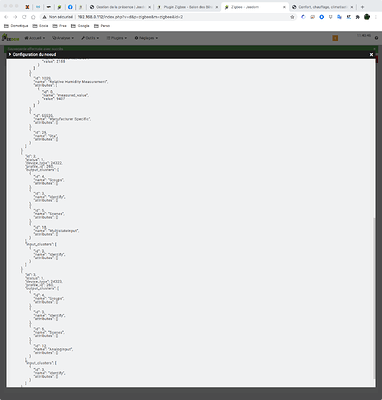382x400 pixels.
Task: Open the Plugins menu
Action: pos(117,38)
